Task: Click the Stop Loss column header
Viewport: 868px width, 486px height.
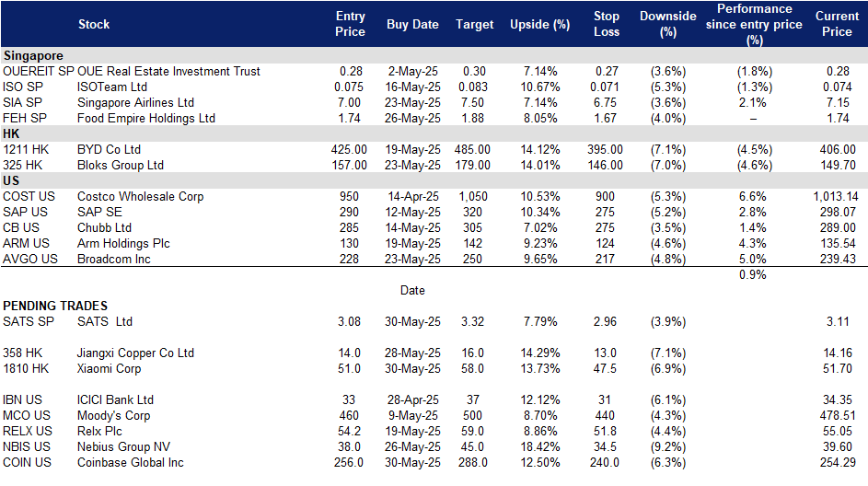Action: click(x=607, y=24)
